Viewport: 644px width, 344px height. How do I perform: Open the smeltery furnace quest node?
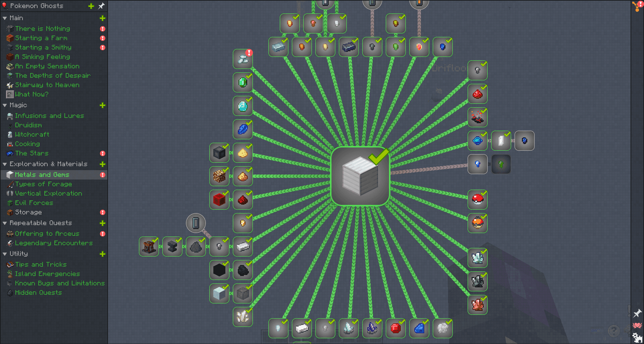[149, 247]
